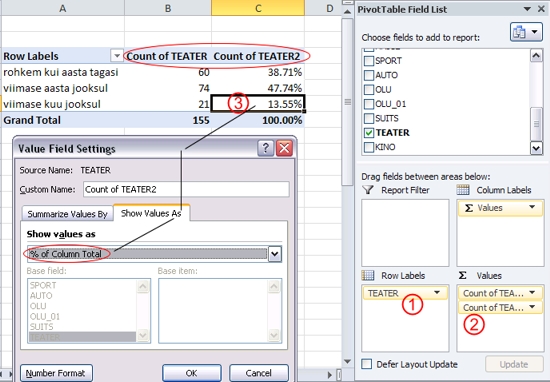
Task: Click the worksheet scroll up arrow
Action: (x=347, y=12)
